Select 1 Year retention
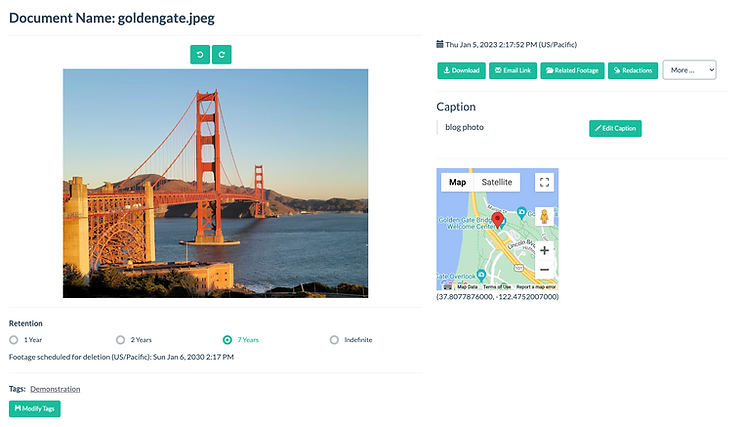740x427 pixels. [14, 340]
